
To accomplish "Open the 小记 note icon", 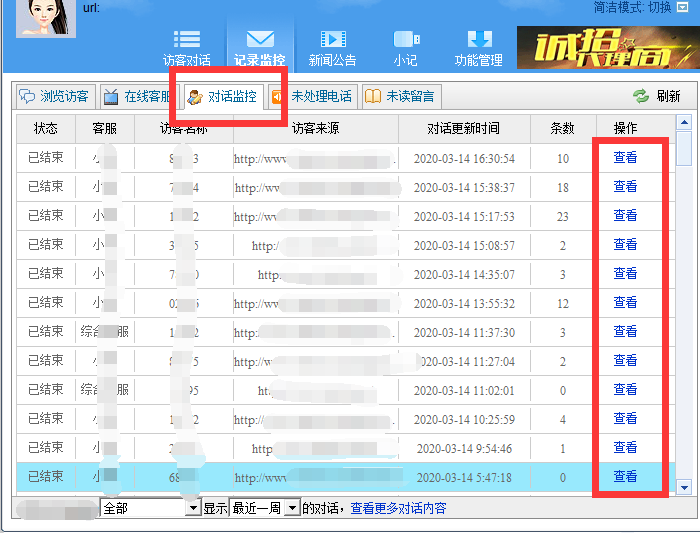I will point(406,39).
